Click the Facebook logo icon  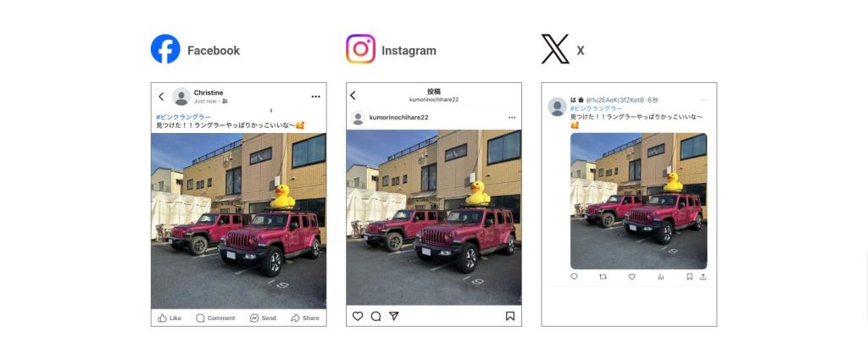[165, 49]
